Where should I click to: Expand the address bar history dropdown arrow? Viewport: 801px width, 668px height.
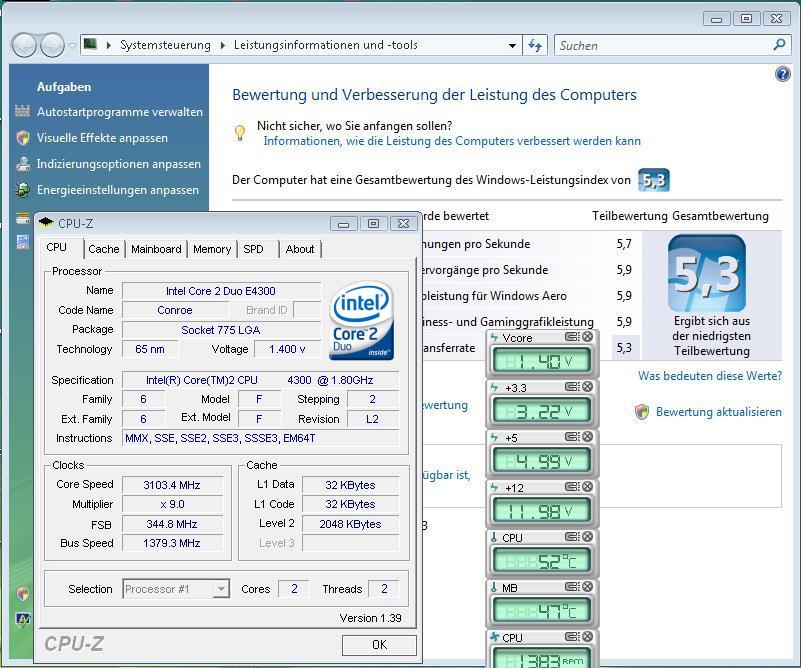[x=512, y=45]
